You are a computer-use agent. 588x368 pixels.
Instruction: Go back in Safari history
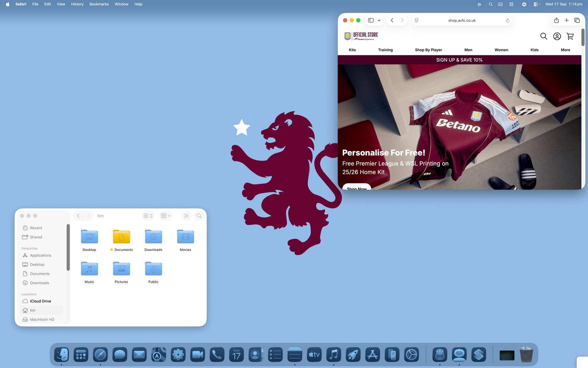tap(392, 20)
